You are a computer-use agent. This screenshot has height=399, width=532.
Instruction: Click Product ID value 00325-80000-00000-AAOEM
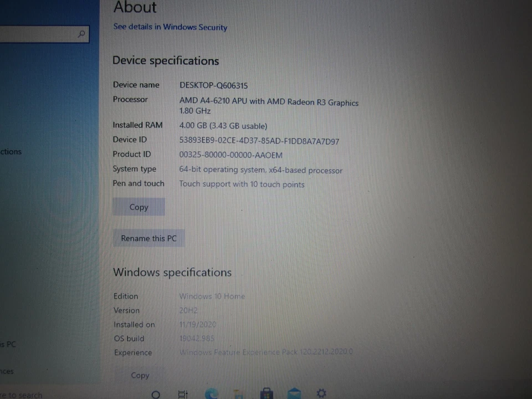[x=231, y=155]
